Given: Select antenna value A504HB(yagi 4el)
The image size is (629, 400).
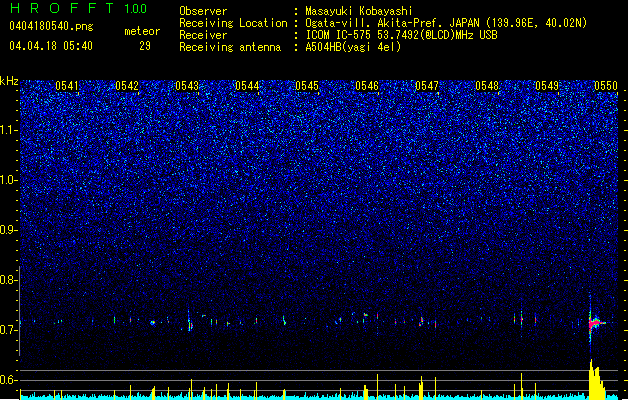Looking at the screenshot, I should click(x=353, y=47).
